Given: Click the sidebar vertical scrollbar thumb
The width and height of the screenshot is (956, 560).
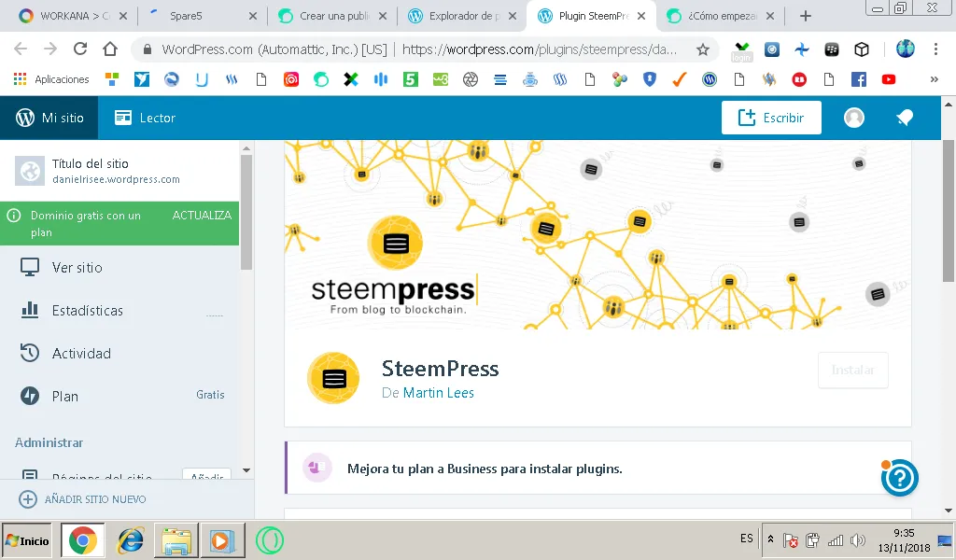Looking at the screenshot, I should (x=246, y=212).
